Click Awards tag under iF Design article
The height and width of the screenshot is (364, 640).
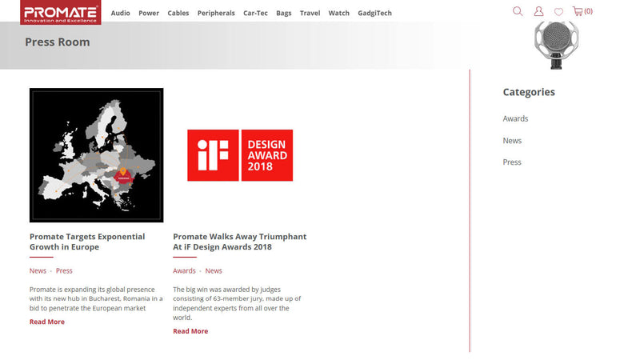click(x=184, y=271)
